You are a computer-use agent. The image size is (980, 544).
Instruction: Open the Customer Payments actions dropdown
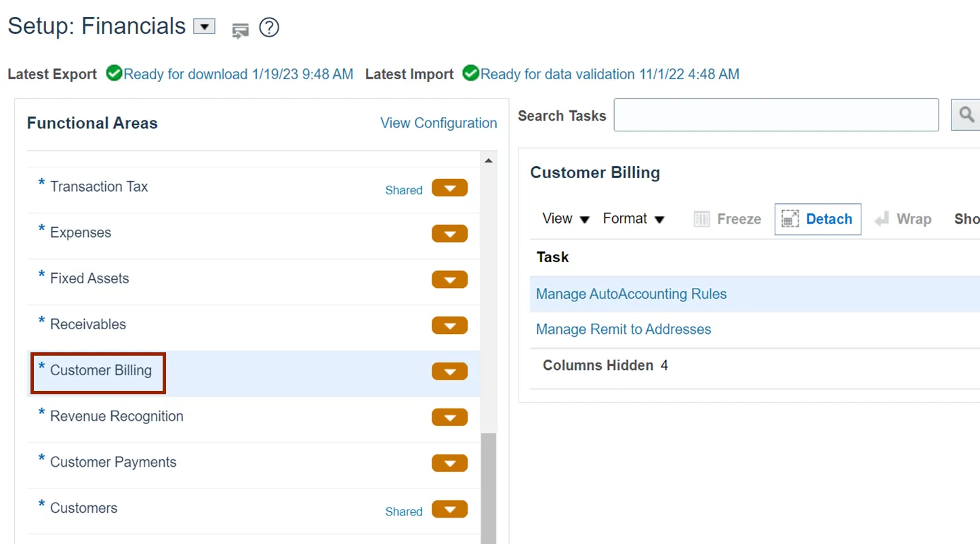tap(449, 463)
